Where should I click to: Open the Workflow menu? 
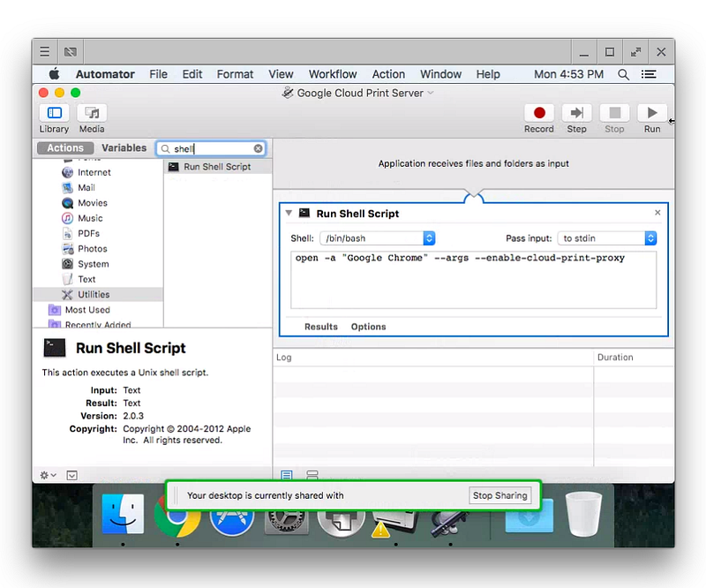333,74
